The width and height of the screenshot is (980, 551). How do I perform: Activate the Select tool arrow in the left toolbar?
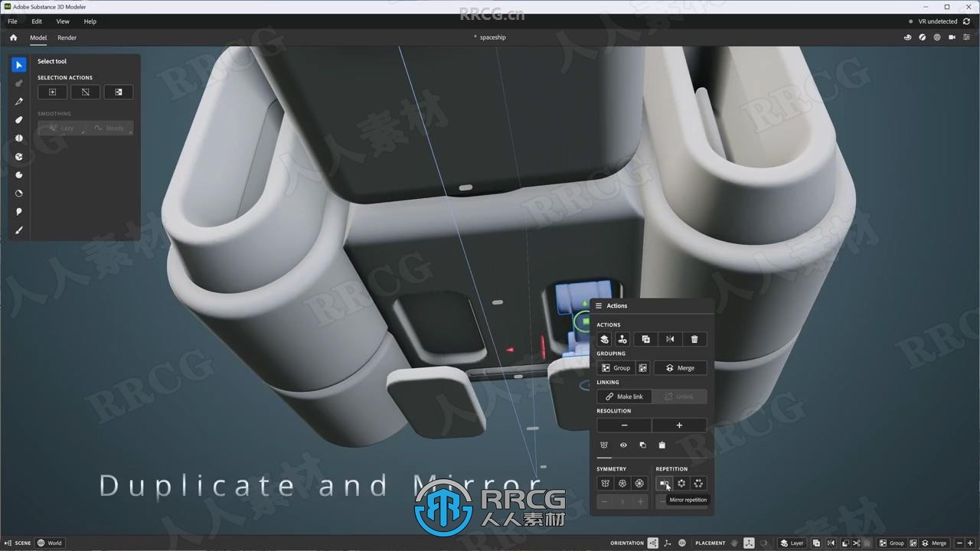click(x=19, y=65)
